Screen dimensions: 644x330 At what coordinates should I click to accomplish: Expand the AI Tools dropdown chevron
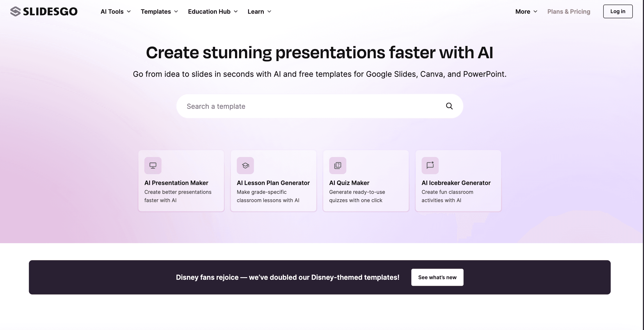(129, 12)
